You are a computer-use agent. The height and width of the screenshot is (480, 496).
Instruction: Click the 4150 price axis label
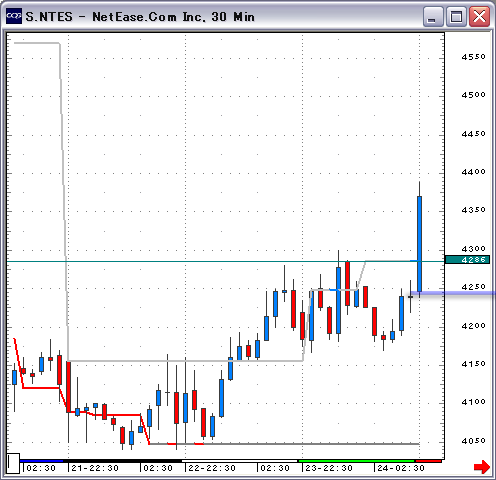[473, 364]
